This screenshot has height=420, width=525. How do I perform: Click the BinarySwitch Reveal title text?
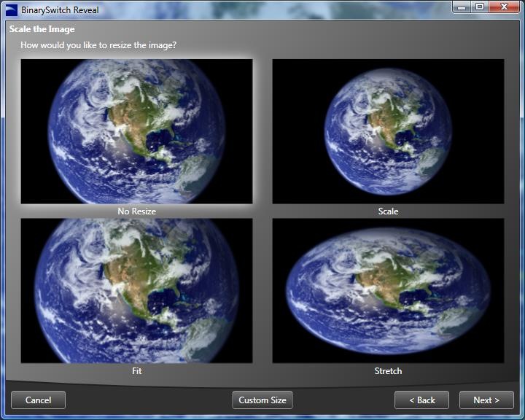click(60, 10)
